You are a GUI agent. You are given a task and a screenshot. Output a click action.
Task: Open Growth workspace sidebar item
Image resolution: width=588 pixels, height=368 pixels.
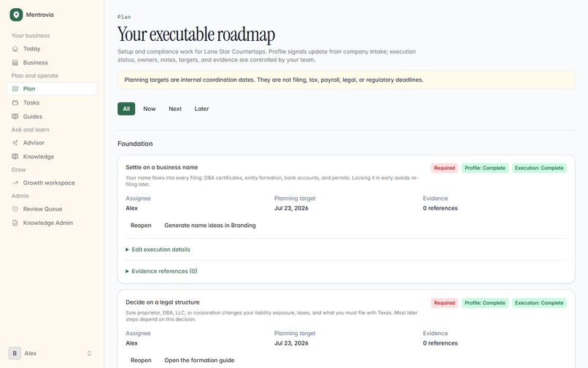(52, 183)
